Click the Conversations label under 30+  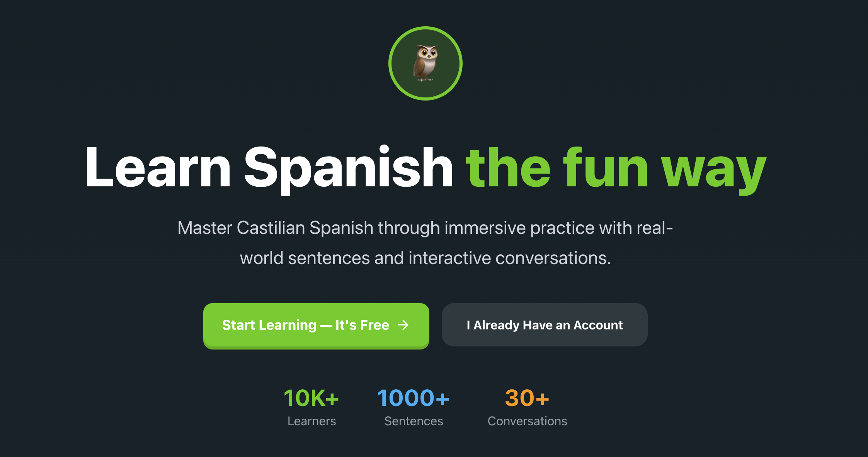tap(527, 421)
